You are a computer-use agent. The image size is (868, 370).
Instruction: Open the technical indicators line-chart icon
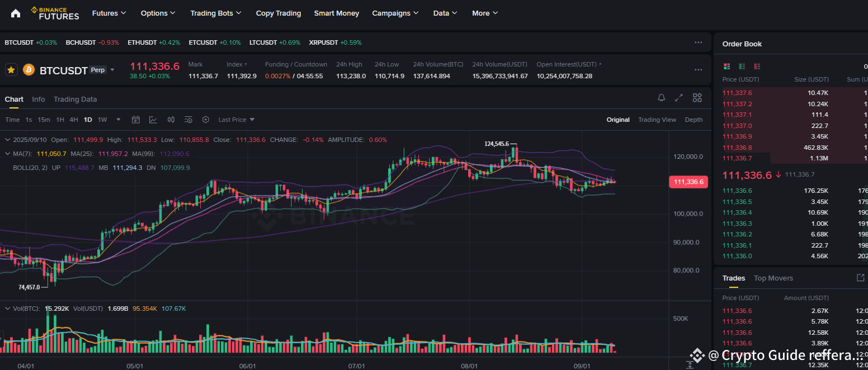click(153, 120)
